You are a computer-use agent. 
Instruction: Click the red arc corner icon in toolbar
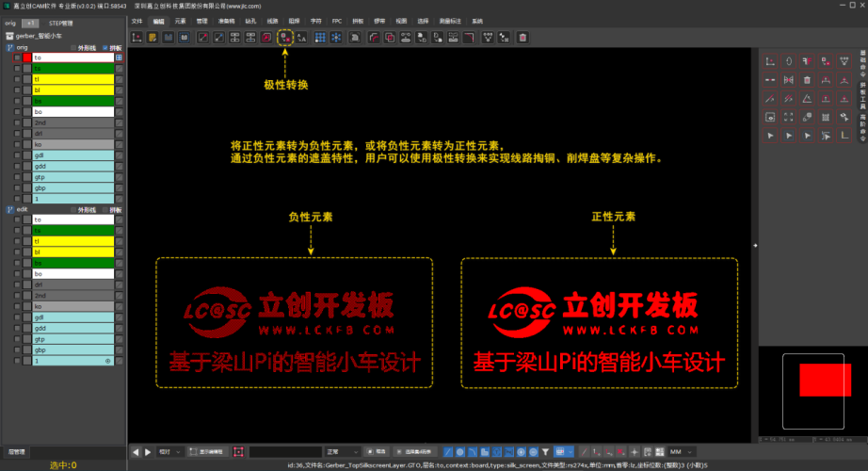[x=374, y=37]
